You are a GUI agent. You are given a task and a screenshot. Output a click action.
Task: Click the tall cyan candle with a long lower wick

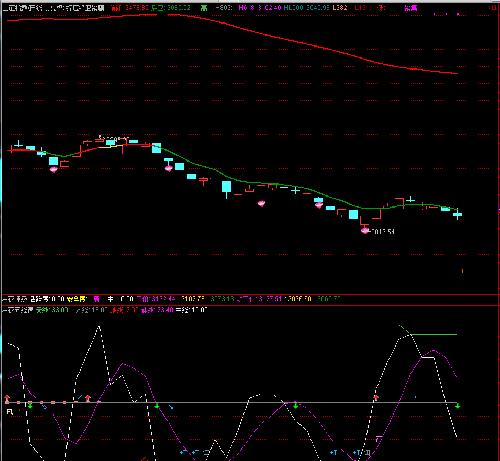(226, 189)
